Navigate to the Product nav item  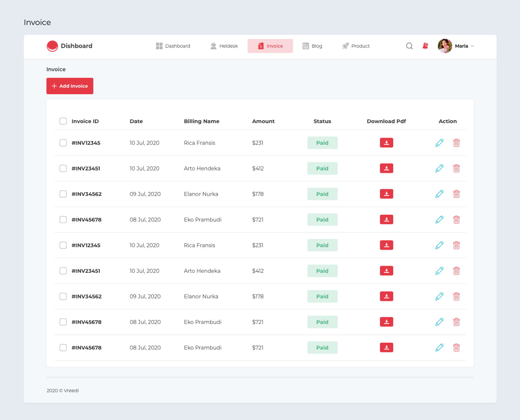356,46
